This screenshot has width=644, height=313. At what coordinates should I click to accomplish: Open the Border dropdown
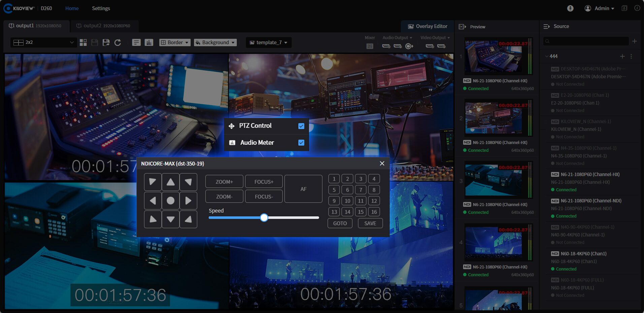pyautogui.click(x=174, y=42)
